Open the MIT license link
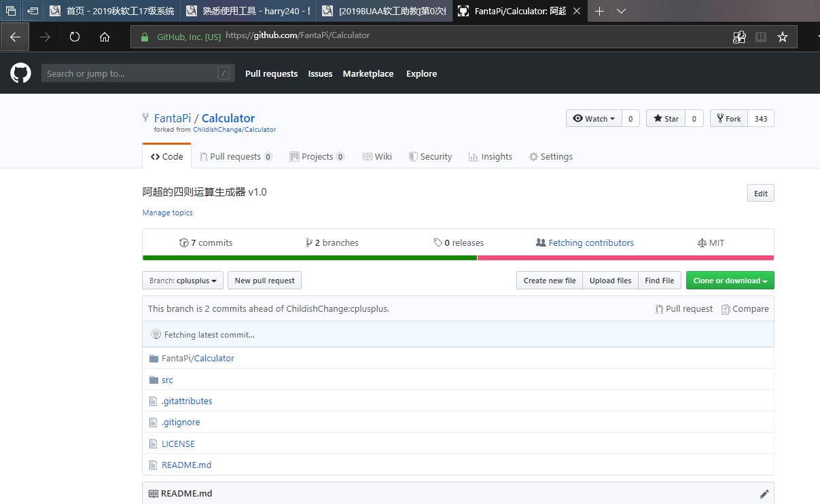 711,242
